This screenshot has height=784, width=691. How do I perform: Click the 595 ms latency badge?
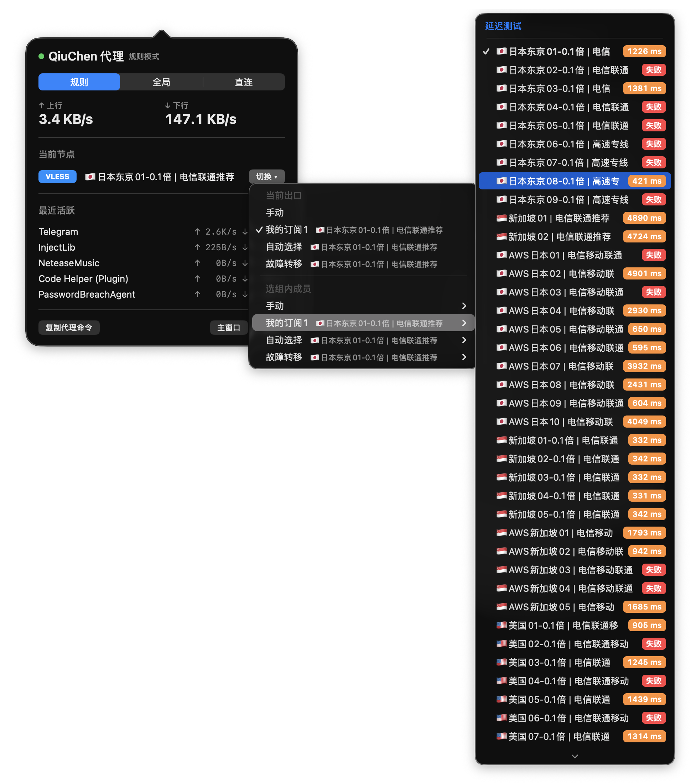(x=647, y=347)
